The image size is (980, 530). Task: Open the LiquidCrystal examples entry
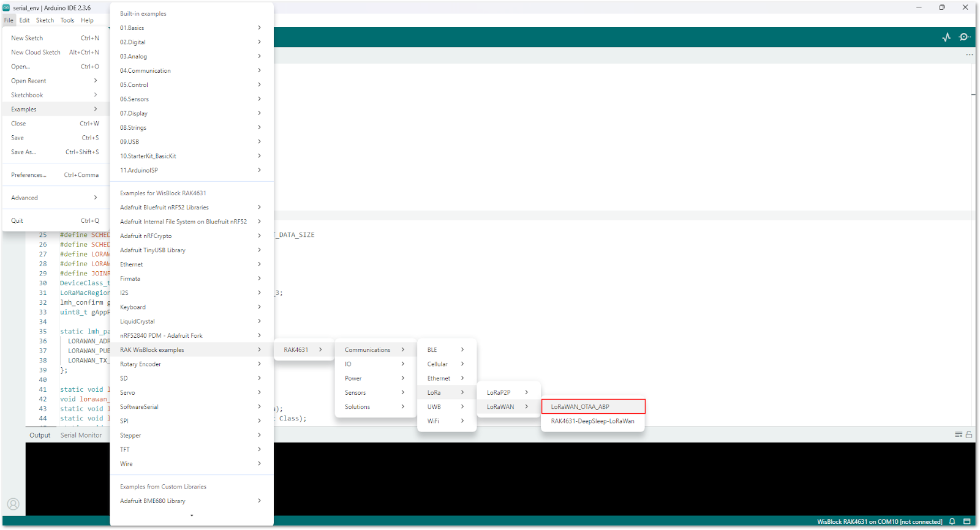(191, 321)
